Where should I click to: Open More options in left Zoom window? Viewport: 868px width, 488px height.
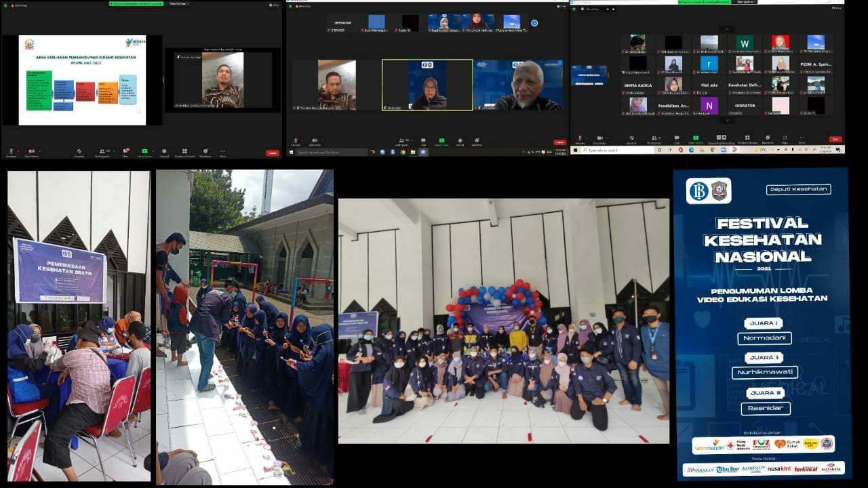coord(223,152)
